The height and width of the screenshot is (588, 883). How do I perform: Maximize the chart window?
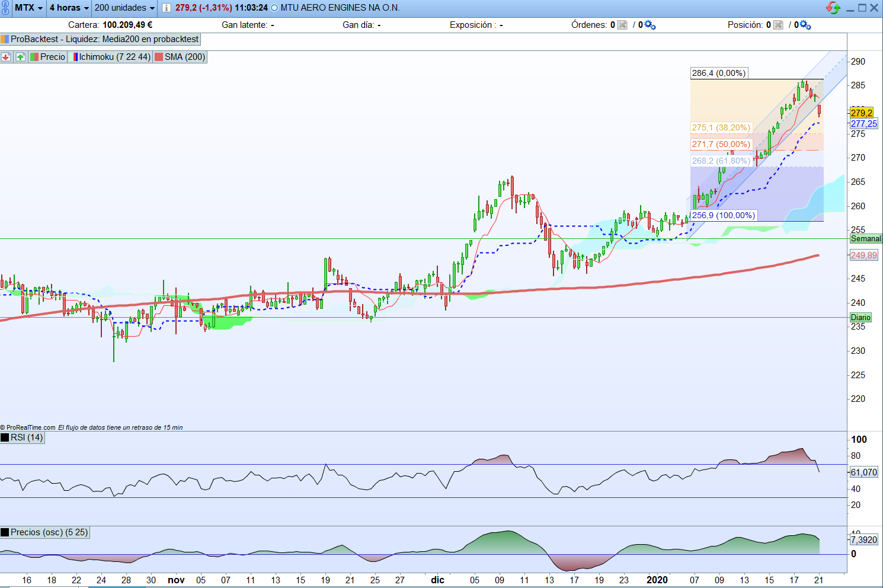coord(862,8)
